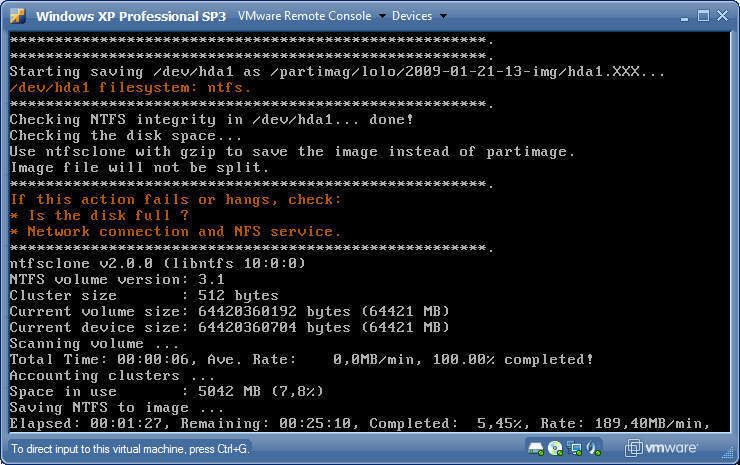This screenshot has height=465, width=740.
Task: Click the network adapter status icon
Action: pos(575,448)
